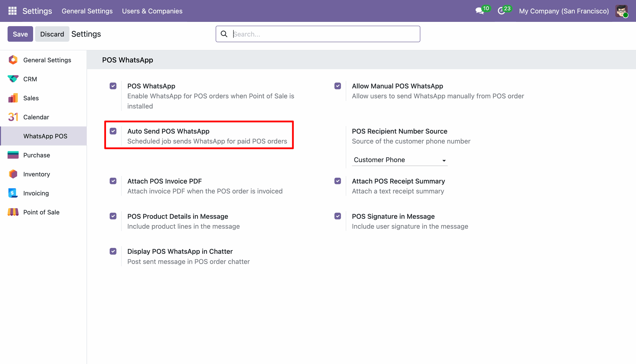Toggle Display POS WhatsApp in Chatter
636x364 pixels.
pyautogui.click(x=113, y=251)
